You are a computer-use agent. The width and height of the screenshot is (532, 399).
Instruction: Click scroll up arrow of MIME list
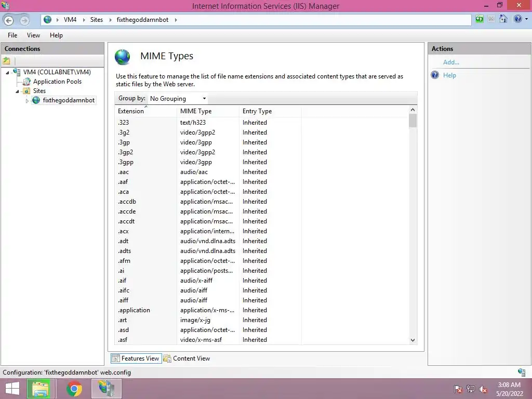[413, 110]
